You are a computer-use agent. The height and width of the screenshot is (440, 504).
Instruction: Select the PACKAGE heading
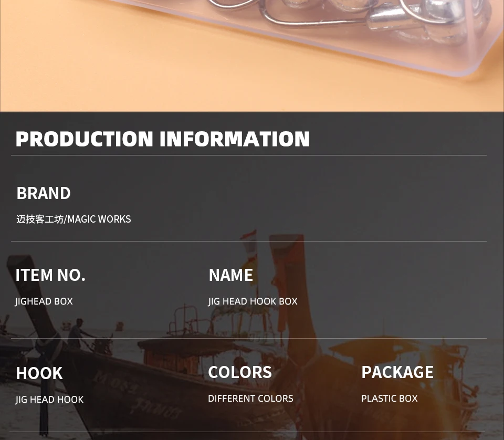[x=397, y=372]
